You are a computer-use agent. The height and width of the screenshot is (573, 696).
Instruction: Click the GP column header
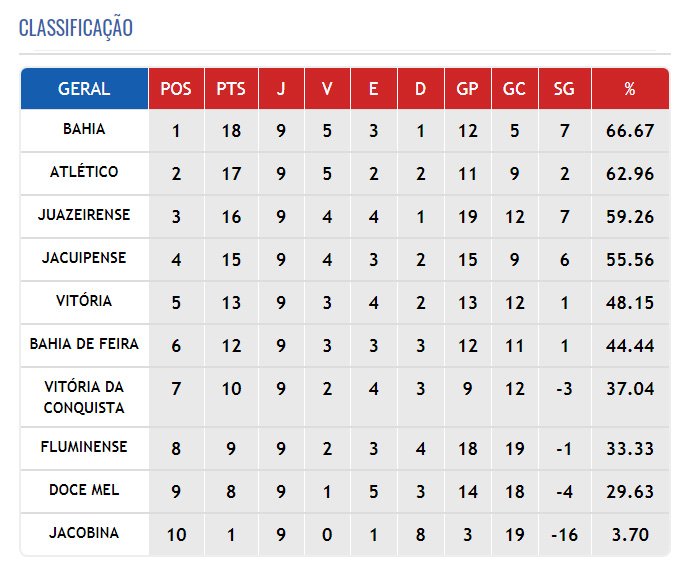click(x=468, y=88)
